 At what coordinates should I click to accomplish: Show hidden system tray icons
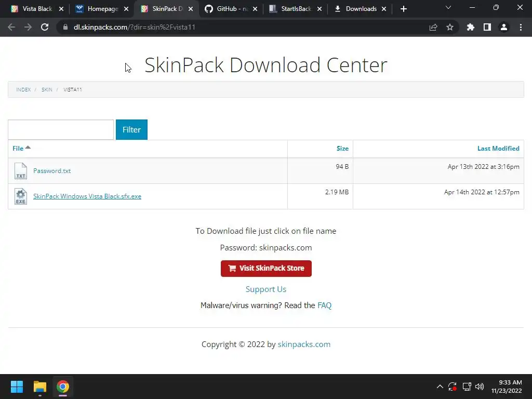(x=440, y=387)
